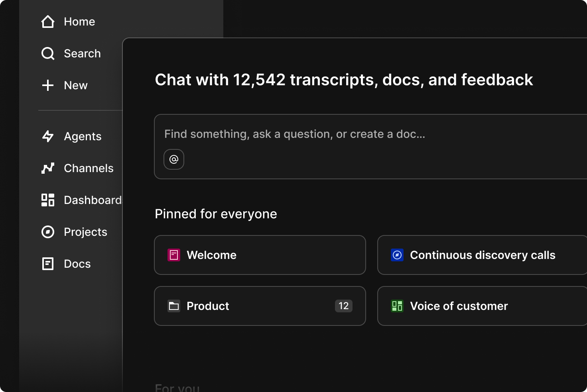Viewport: 587px width, 392px height.
Task: Open the Product folder card
Action: click(260, 306)
